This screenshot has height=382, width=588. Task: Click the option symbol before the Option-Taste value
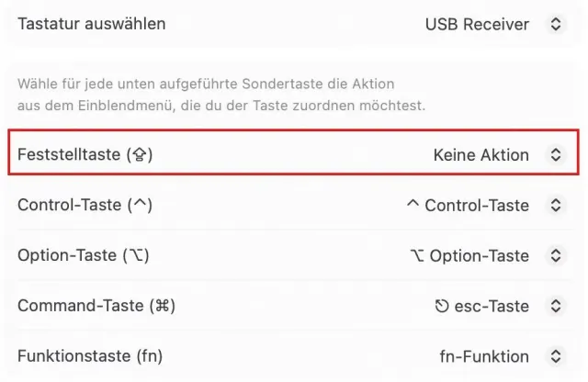[417, 256]
